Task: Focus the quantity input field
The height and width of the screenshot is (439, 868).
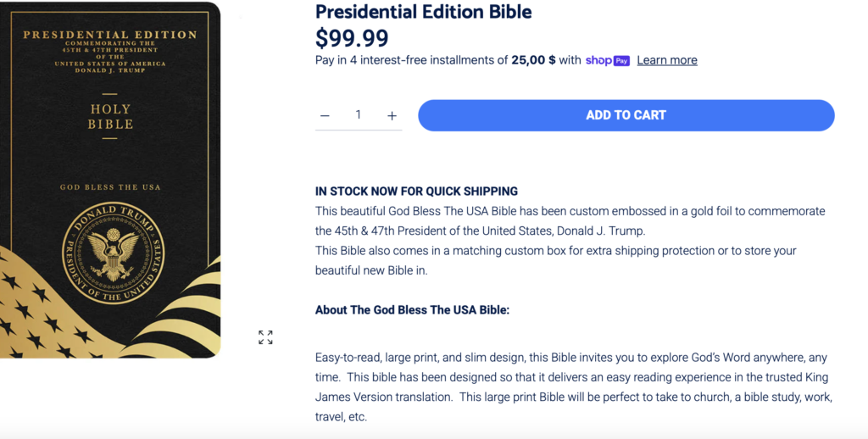Action: 358,114
